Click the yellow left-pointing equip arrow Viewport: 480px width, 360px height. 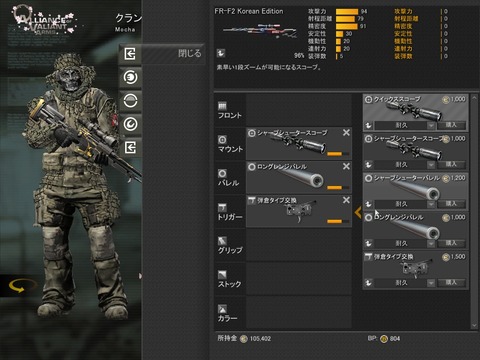358,212
